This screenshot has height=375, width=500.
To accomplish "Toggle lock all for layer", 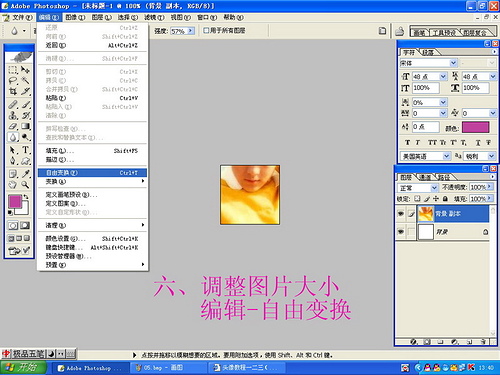I will 445,199.
